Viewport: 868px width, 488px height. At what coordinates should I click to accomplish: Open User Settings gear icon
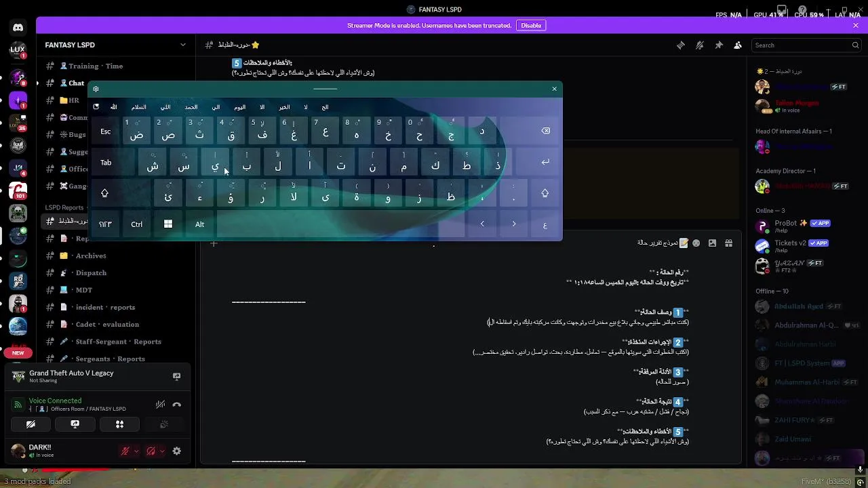[x=177, y=451]
